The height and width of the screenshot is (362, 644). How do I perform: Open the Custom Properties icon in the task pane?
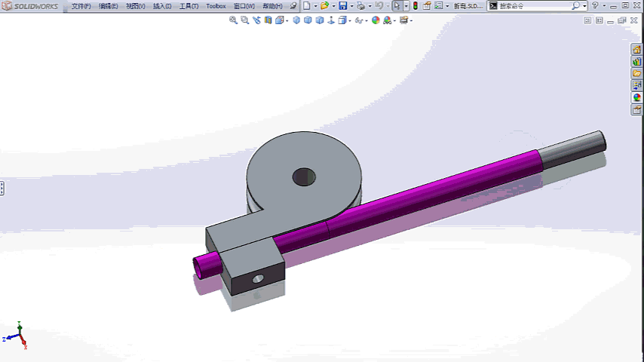pyautogui.click(x=636, y=109)
